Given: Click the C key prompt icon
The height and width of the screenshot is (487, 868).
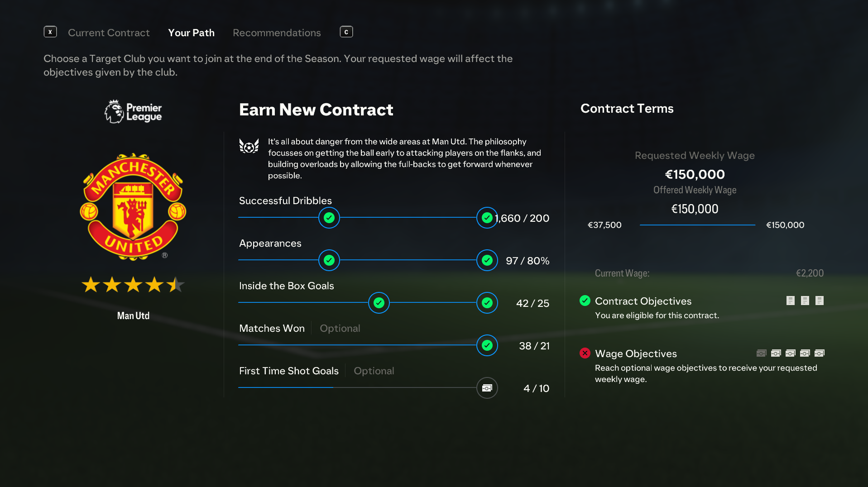Looking at the screenshot, I should pos(346,32).
